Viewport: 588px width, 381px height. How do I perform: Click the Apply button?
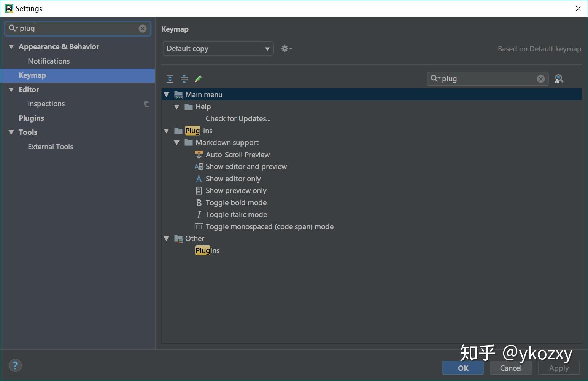pyautogui.click(x=559, y=368)
